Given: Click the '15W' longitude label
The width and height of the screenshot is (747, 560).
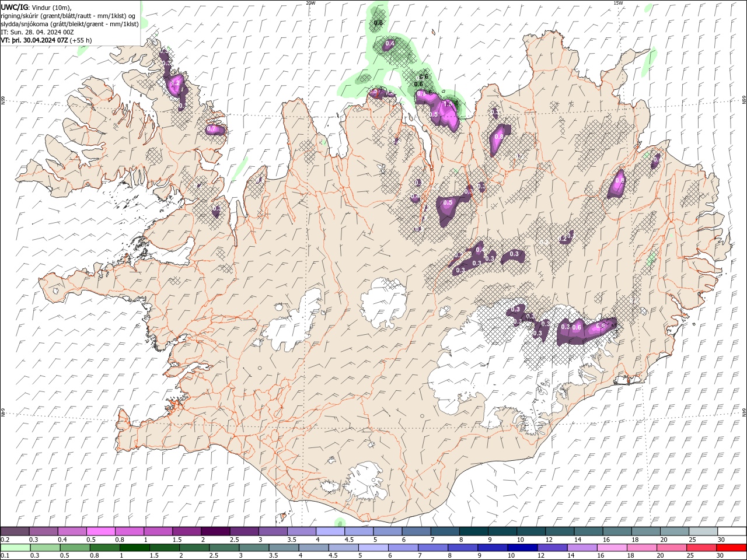Looking at the screenshot, I should [619, 3].
